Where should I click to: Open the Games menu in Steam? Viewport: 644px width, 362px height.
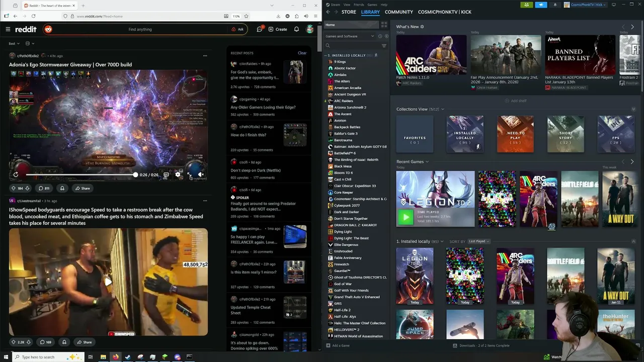[372, 5]
